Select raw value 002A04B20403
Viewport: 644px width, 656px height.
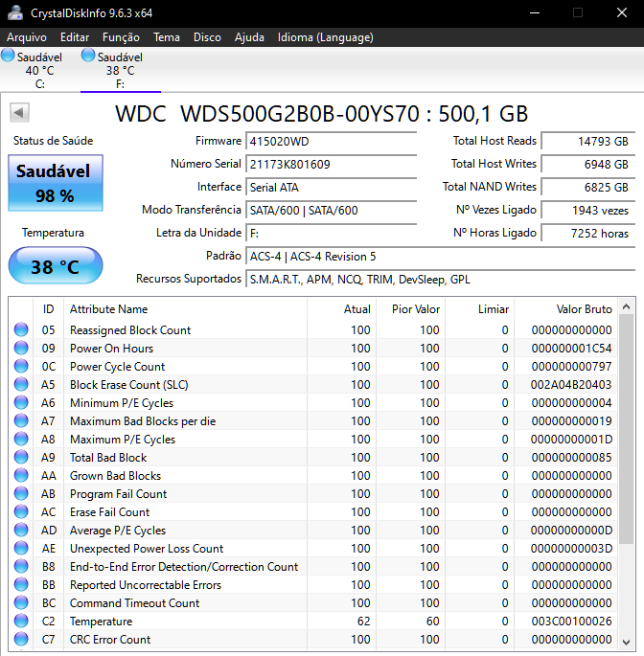(x=571, y=384)
